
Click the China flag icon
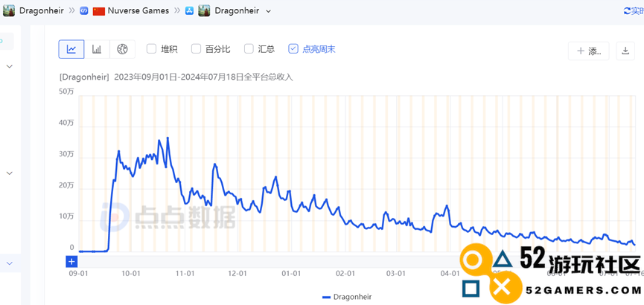(x=98, y=11)
